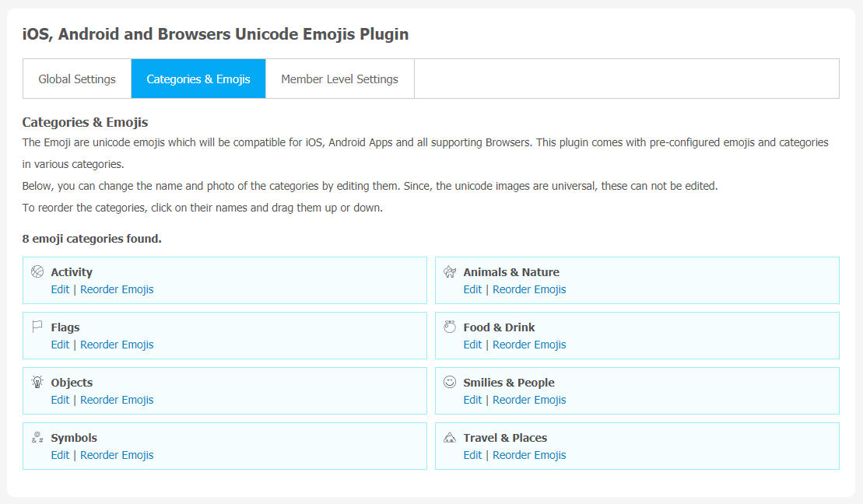Edit the Activity category
This screenshot has height=504, width=863.
[x=60, y=289]
